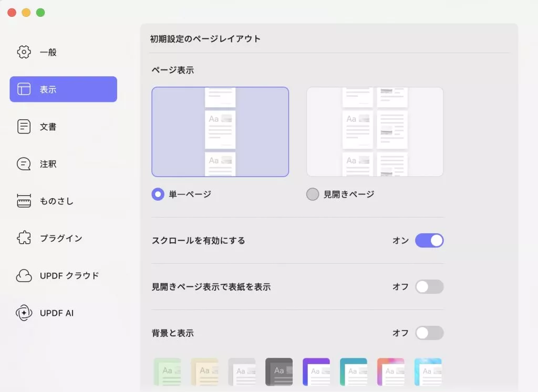The width and height of the screenshot is (538, 392).
Task: Choose the two-page spread layout thumbnail
Action: point(375,132)
